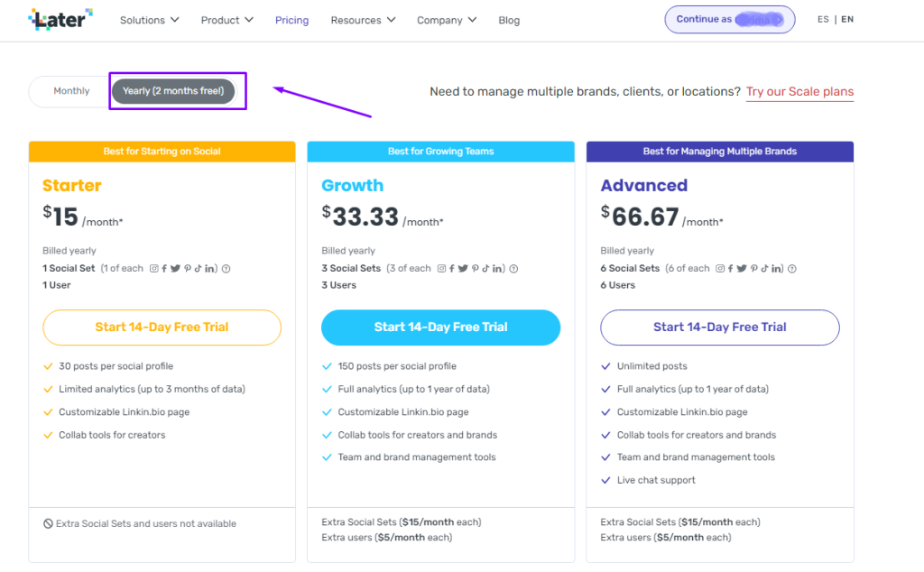This screenshot has width=924, height=572.
Task: Open Try our Scale plans link
Action: 799,92
